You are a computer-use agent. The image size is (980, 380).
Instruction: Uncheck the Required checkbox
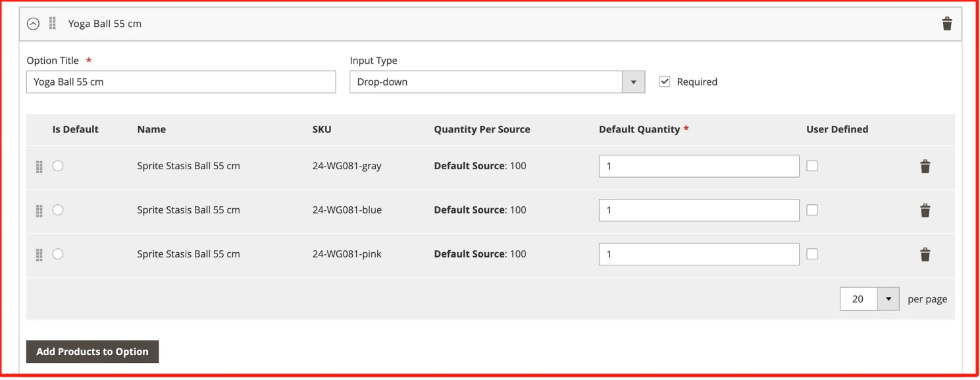click(x=665, y=82)
